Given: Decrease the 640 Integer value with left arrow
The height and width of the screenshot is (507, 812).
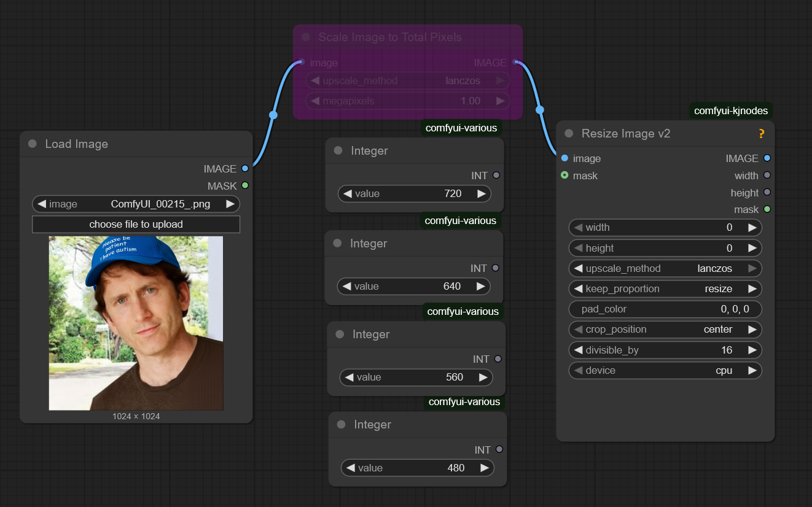Looking at the screenshot, I should [x=347, y=286].
